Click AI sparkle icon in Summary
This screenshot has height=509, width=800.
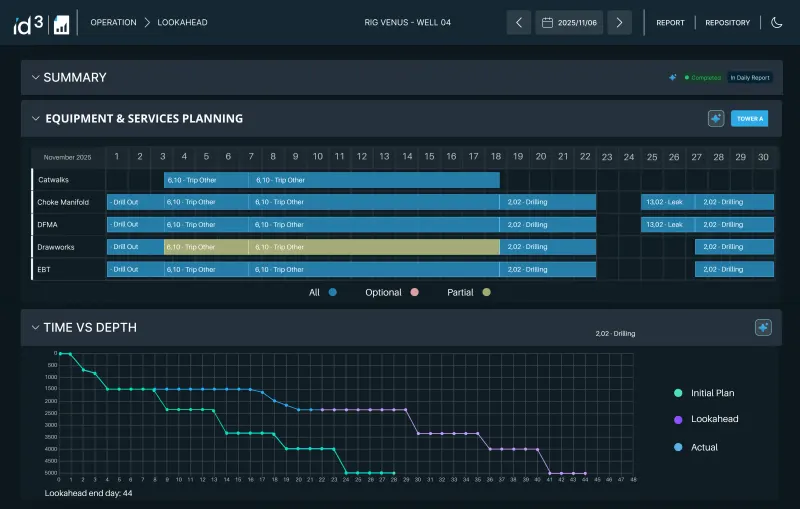(x=672, y=78)
